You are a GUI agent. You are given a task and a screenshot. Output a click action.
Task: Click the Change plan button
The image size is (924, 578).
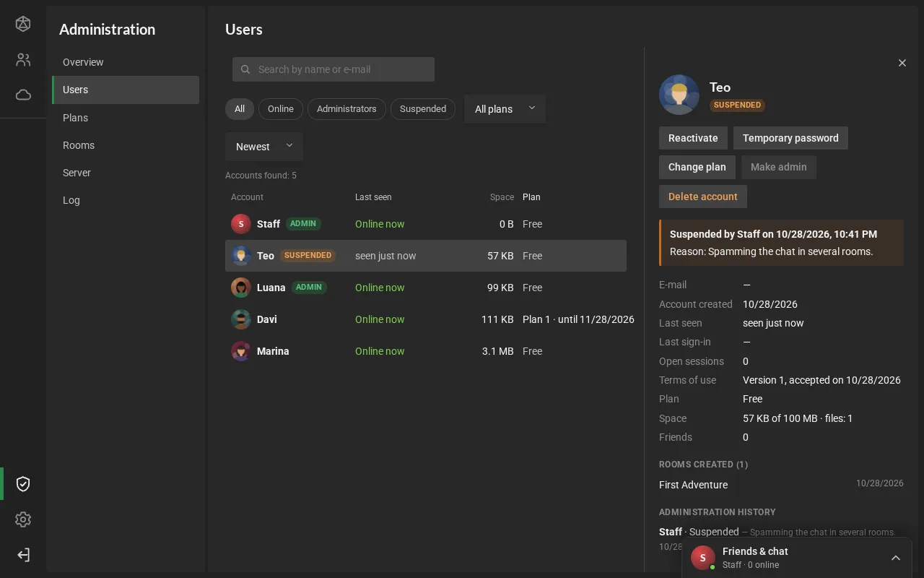pyautogui.click(x=697, y=167)
